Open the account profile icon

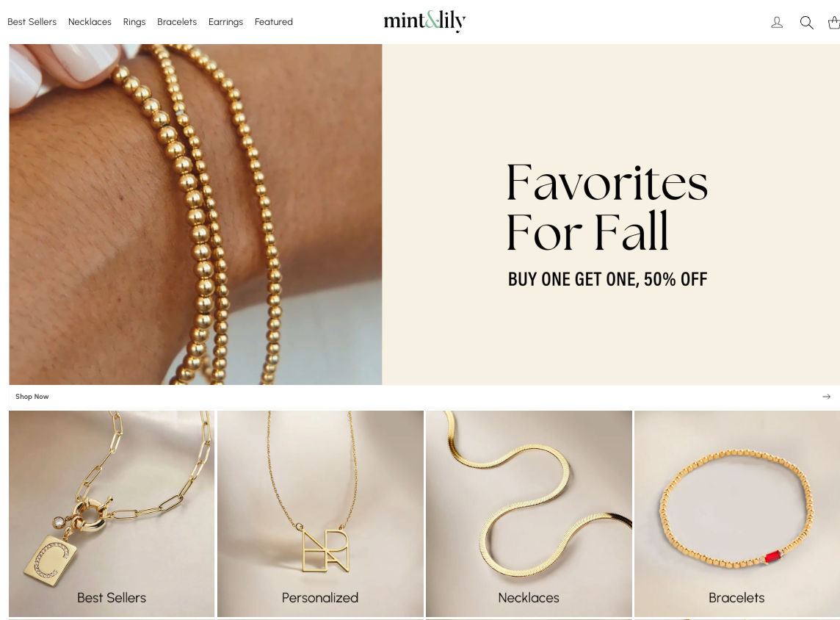[777, 23]
